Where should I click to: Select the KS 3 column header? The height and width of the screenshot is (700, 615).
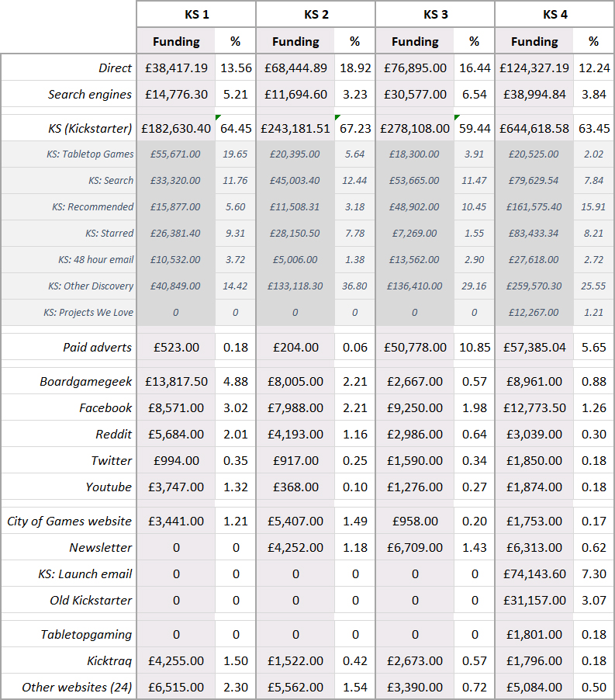pos(435,14)
